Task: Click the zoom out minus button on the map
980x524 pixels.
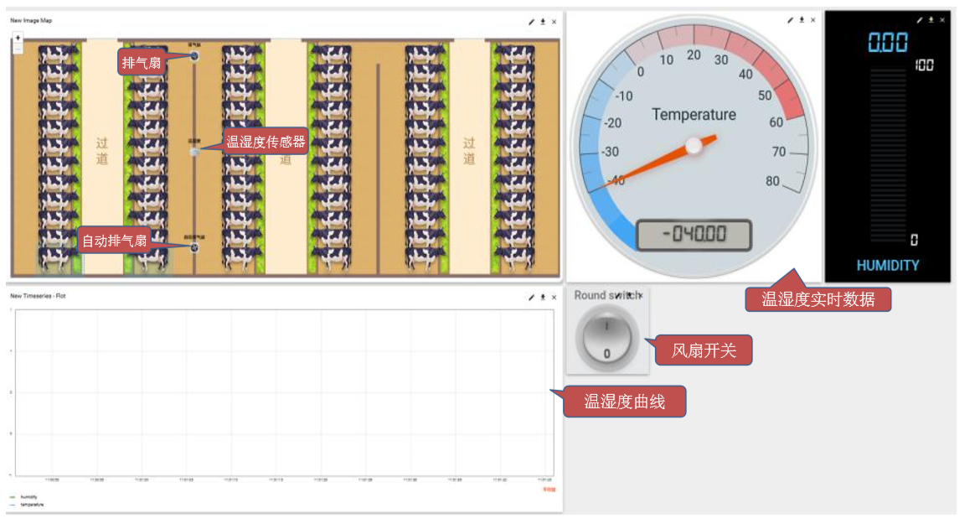Action: tap(17, 49)
